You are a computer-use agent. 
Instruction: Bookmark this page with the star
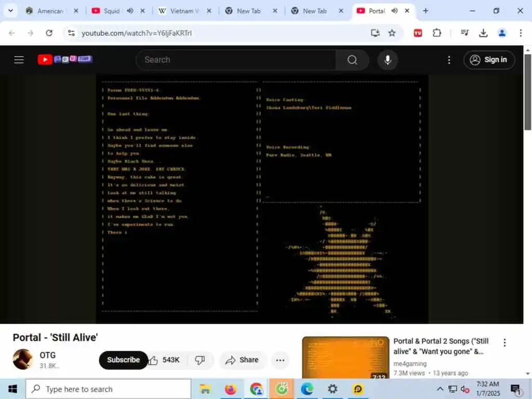tap(392, 33)
